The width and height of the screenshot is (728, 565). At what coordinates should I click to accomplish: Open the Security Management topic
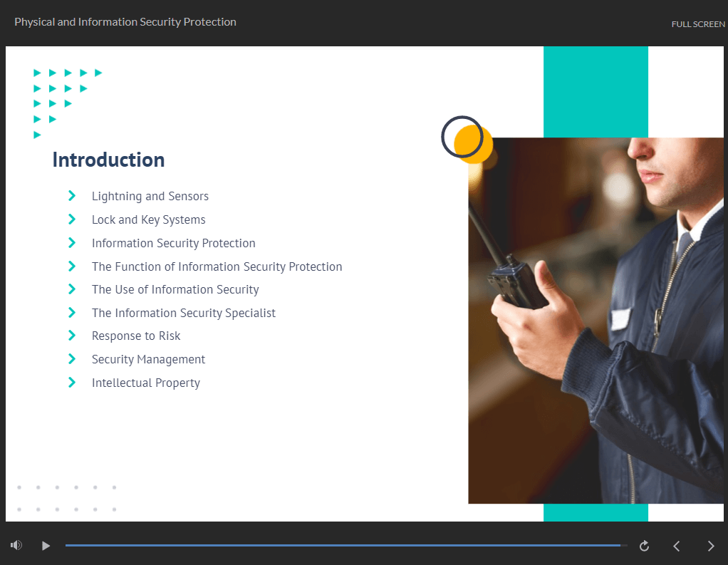(x=148, y=358)
